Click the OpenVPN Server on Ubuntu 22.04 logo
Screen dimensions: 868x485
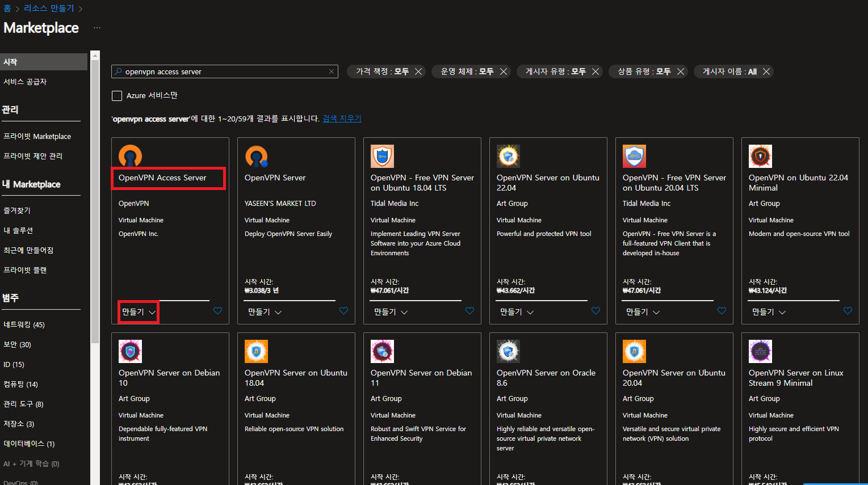click(x=508, y=156)
